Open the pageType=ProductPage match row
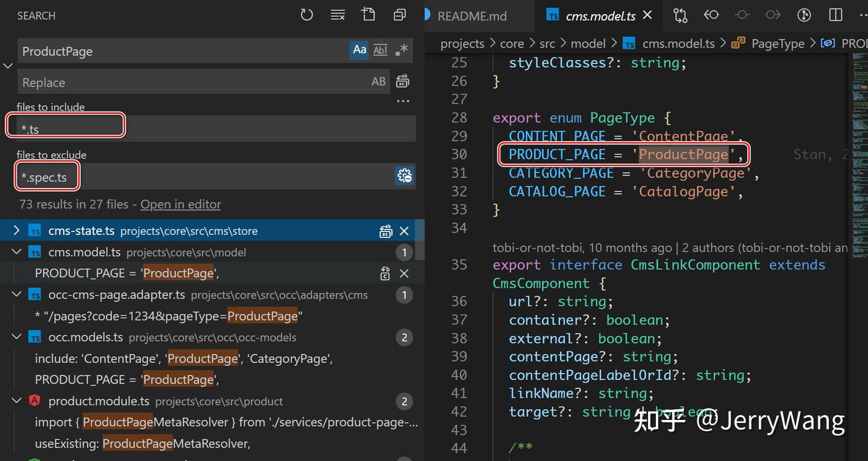The width and height of the screenshot is (868, 461). 212,316
